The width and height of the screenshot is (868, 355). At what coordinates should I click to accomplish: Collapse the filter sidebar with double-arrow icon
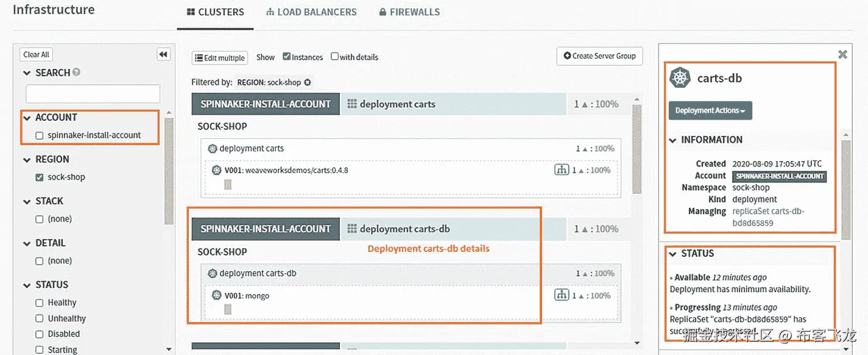[x=163, y=54]
